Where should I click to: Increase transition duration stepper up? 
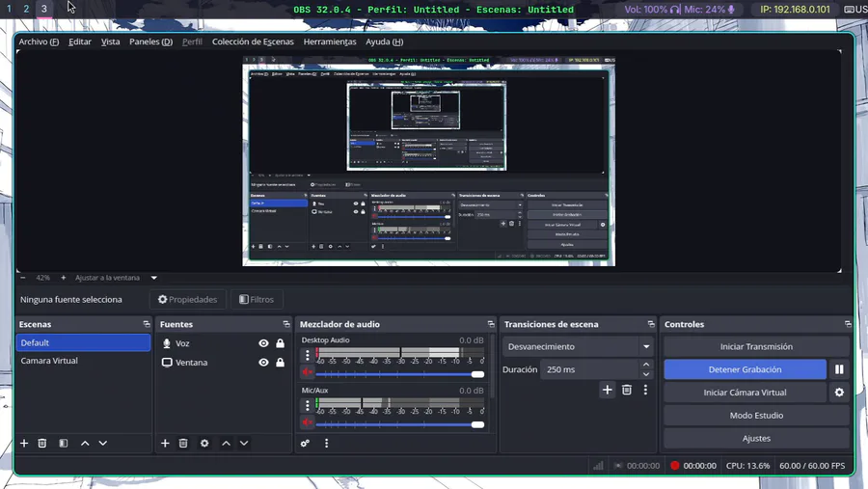click(x=646, y=365)
